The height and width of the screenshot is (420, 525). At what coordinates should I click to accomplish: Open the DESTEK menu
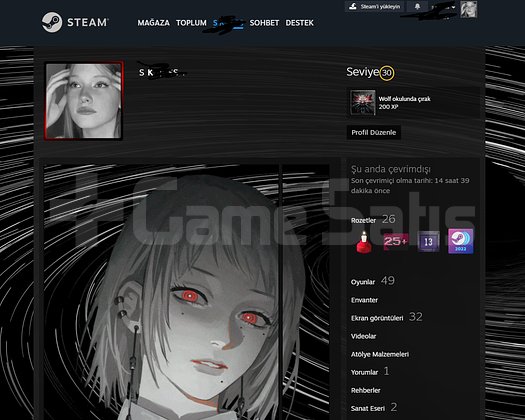(300, 23)
